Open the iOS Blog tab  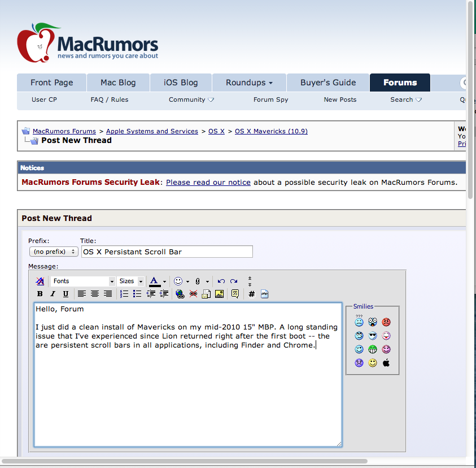coord(181,83)
